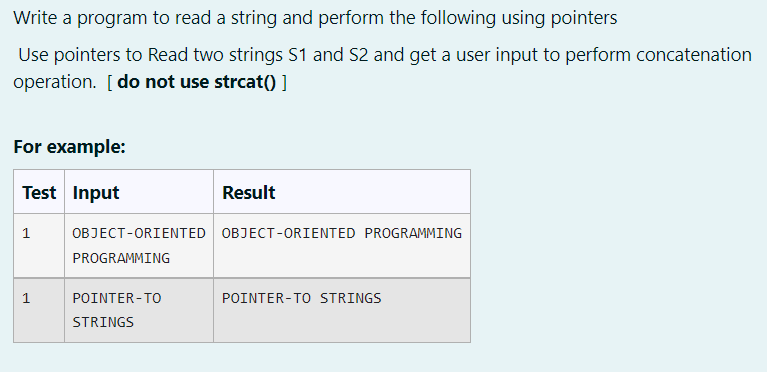
Task: Click the word 'operation.' in the description
Action: pyautogui.click(x=55, y=82)
